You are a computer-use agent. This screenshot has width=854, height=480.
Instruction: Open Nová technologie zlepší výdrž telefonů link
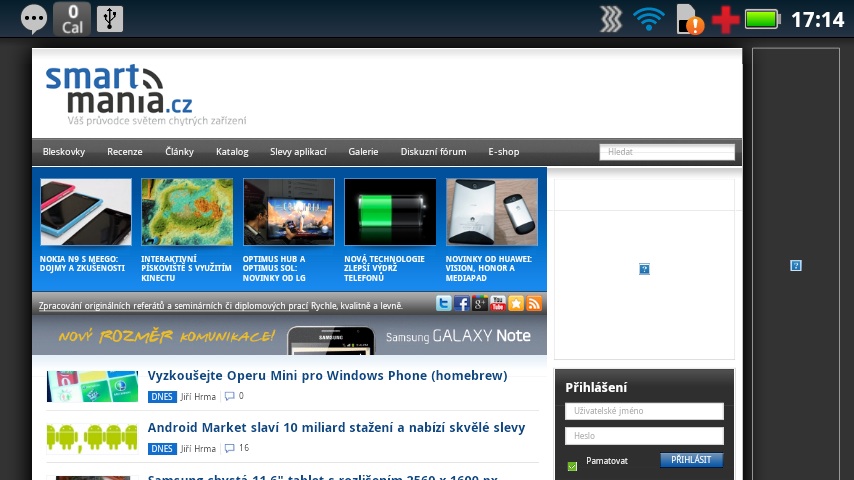(x=384, y=268)
